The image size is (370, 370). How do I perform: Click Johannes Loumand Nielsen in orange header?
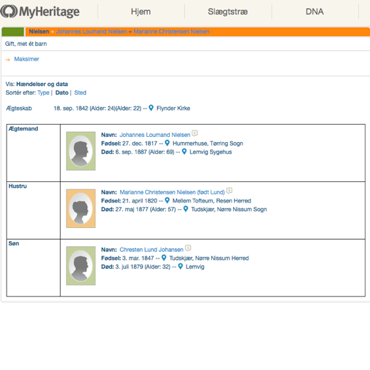(91, 32)
